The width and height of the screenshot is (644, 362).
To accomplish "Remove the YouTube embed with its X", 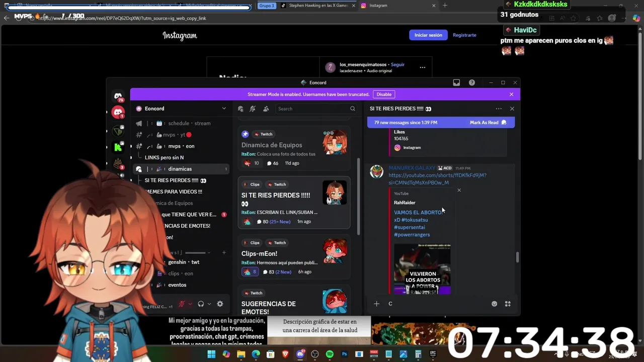I will coord(459,190).
